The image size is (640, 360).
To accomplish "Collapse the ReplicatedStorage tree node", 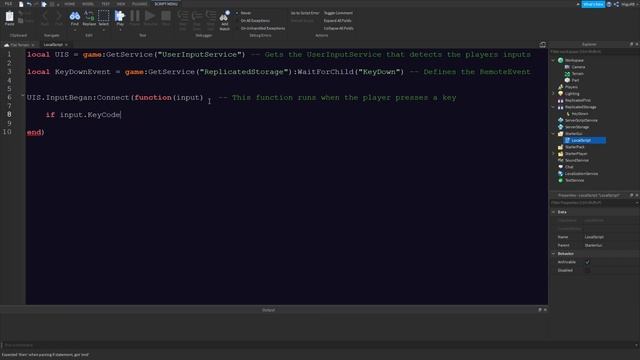I will click(553, 107).
